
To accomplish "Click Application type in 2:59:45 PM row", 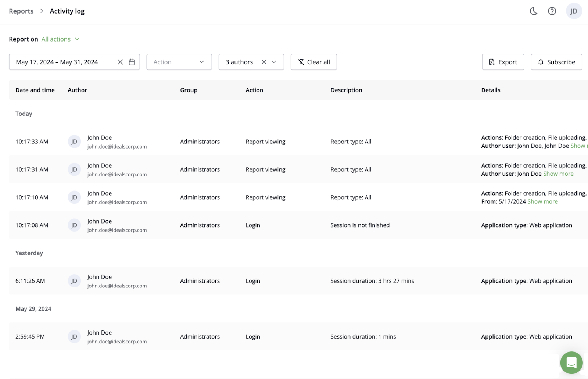I will click(527, 336).
